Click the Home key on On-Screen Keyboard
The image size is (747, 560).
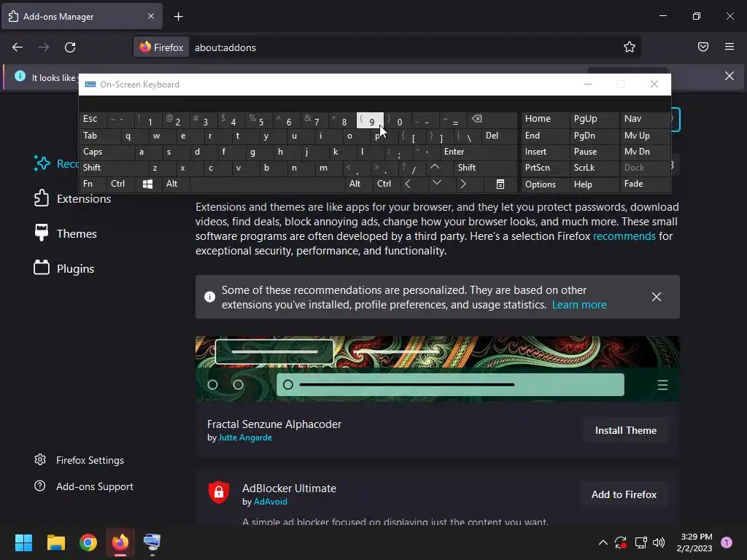pos(545,119)
